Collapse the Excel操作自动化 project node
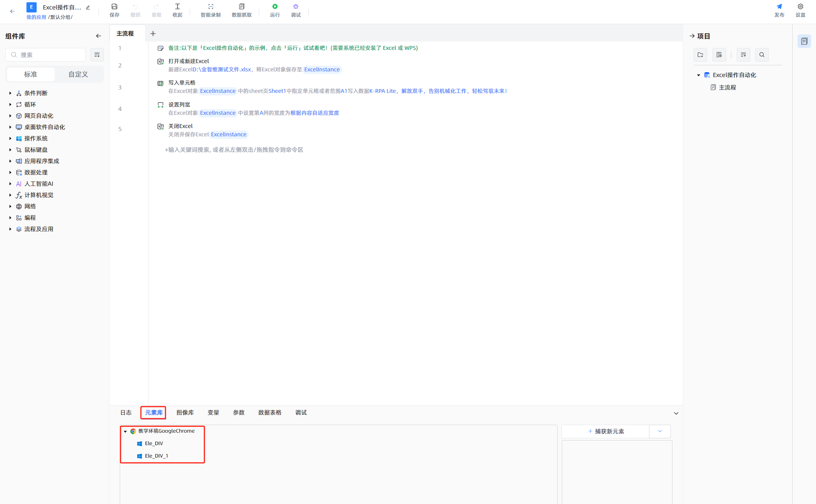Viewport: 816px width, 504px height. tap(699, 75)
